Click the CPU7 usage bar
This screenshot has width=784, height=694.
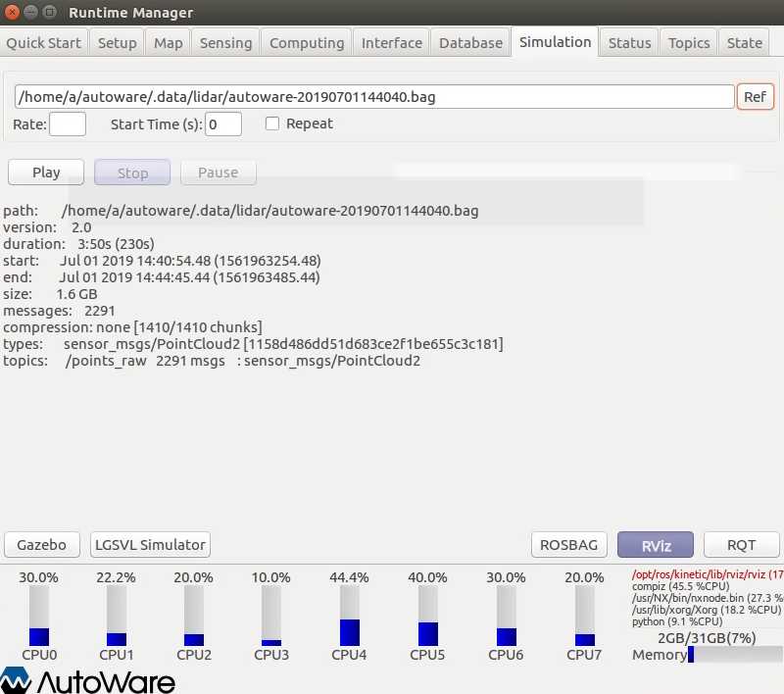585,616
